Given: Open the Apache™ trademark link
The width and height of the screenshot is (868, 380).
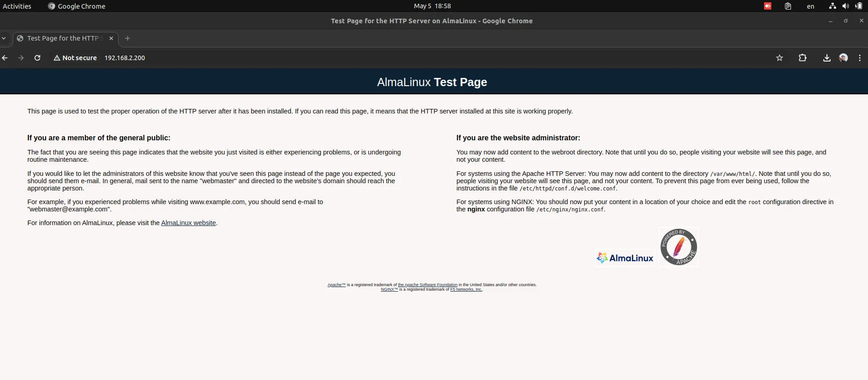Looking at the screenshot, I should [336, 285].
